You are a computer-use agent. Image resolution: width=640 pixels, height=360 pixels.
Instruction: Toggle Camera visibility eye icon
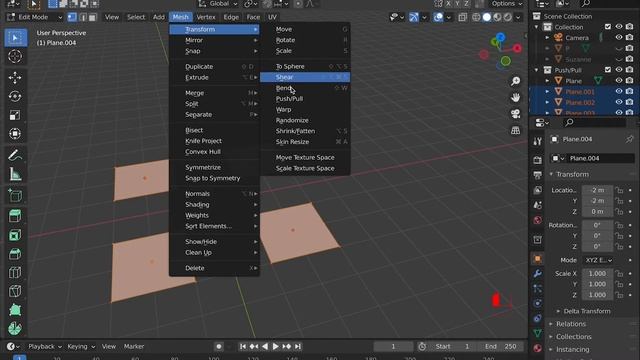pyautogui.click(x=619, y=38)
